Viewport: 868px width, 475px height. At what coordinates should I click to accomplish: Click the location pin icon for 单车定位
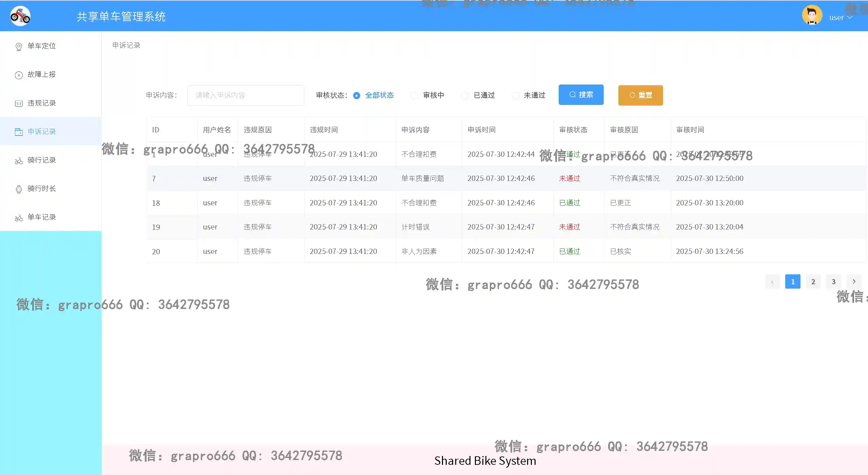point(19,47)
